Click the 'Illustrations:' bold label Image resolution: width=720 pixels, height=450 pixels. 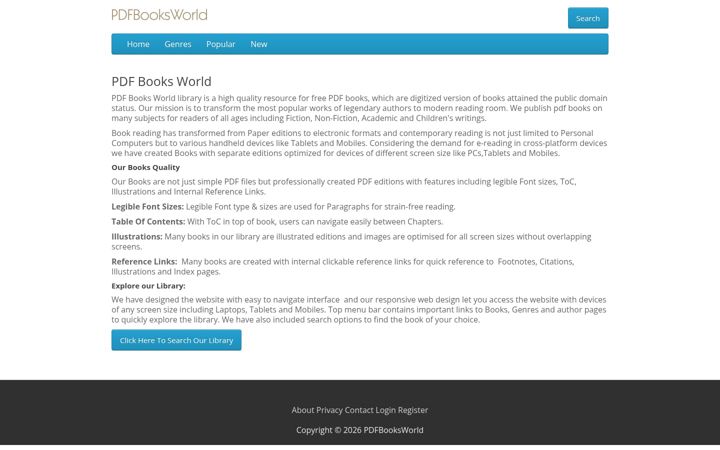click(137, 236)
